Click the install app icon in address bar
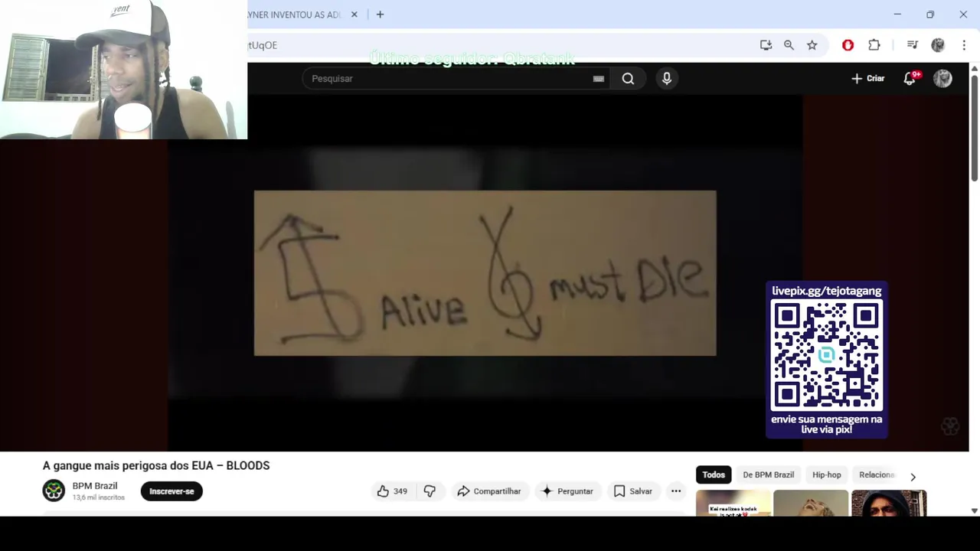The height and width of the screenshot is (551, 980). (x=766, y=45)
